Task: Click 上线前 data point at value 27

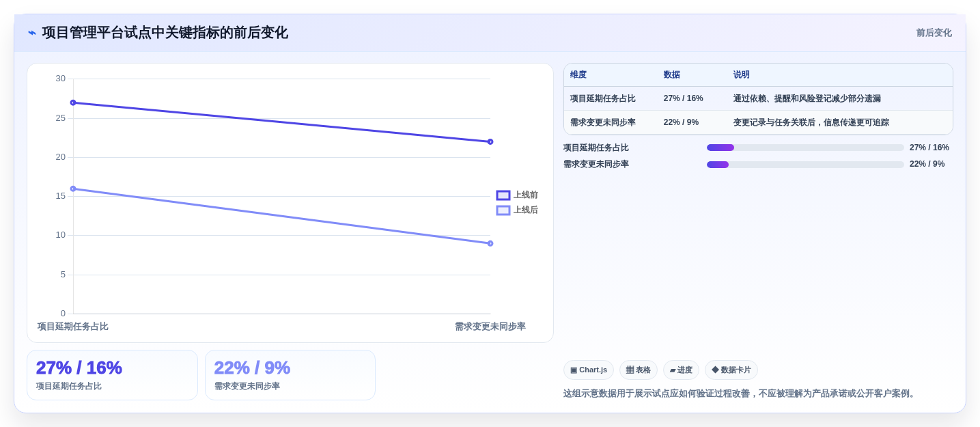Action: [x=73, y=102]
